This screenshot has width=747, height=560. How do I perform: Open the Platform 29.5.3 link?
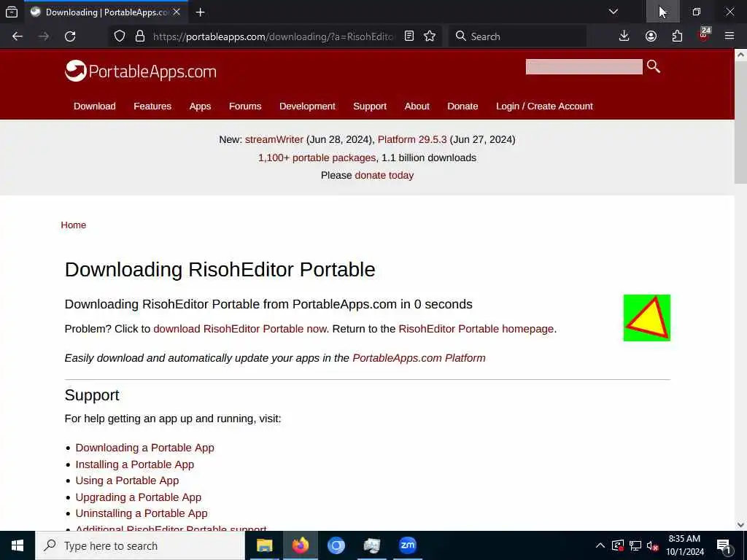(412, 139)
